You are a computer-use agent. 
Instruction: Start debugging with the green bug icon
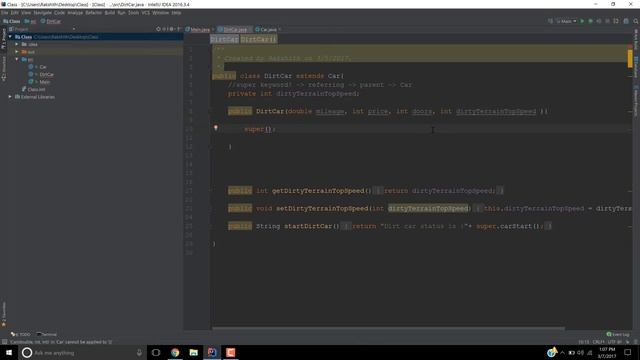point(591,21)
